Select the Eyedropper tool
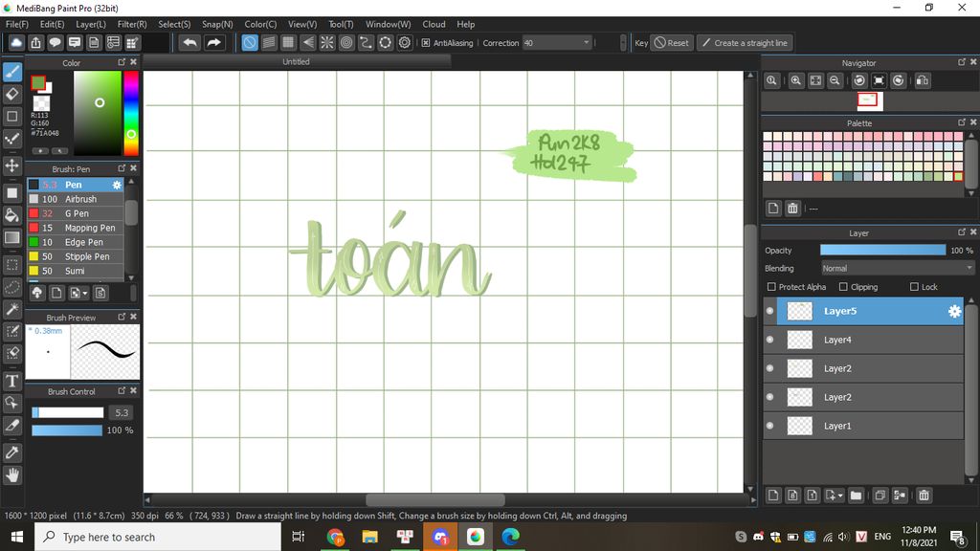 pyautogui.click(x=12, y=452)
